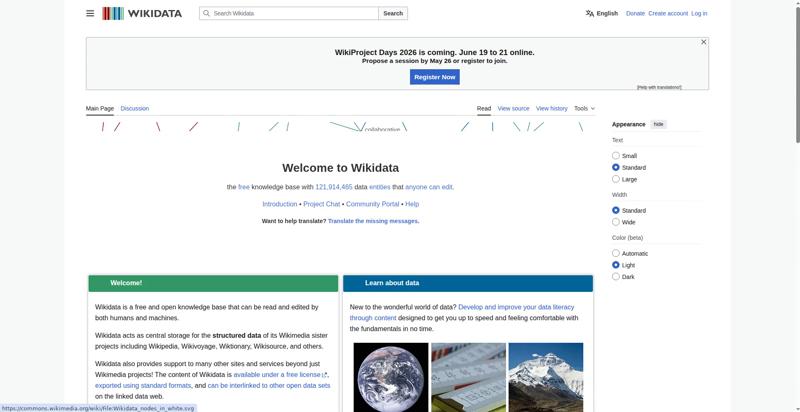This screenshot has width=800, height=412.
Task: Select Large text size
Action: [x=616, y=179]
